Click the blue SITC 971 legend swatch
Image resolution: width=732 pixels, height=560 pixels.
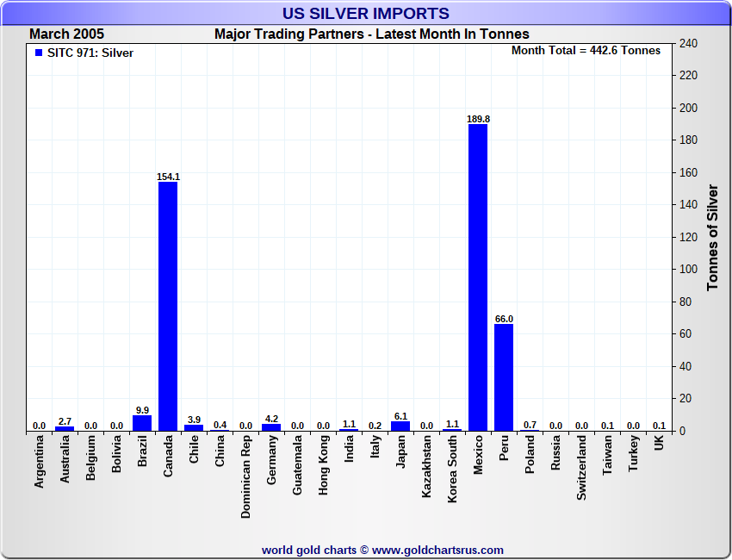39,53
